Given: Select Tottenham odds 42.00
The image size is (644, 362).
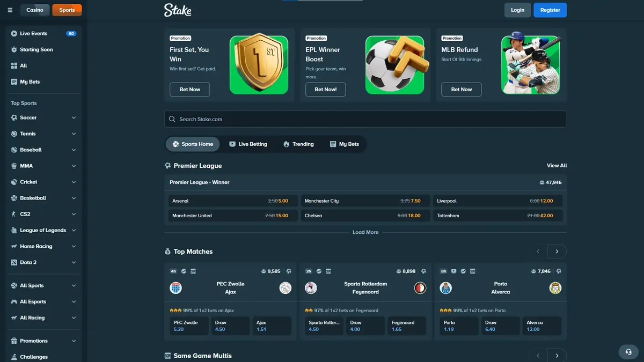Looking at the screenshot, I should 498,216.
